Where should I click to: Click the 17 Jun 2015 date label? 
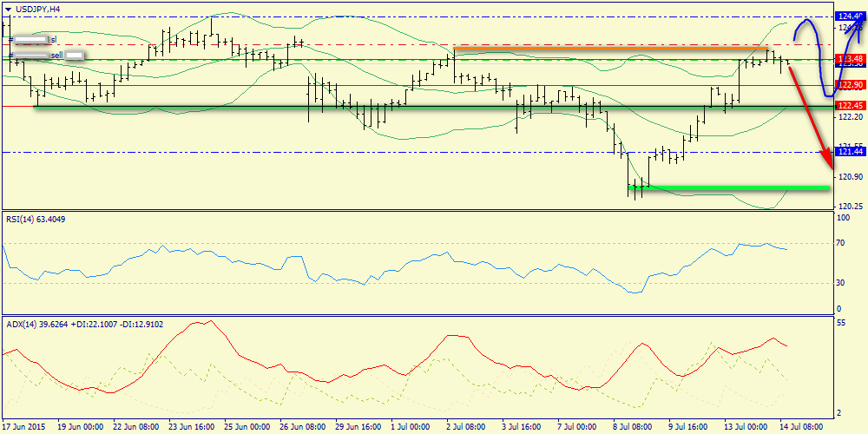(23, 427)
